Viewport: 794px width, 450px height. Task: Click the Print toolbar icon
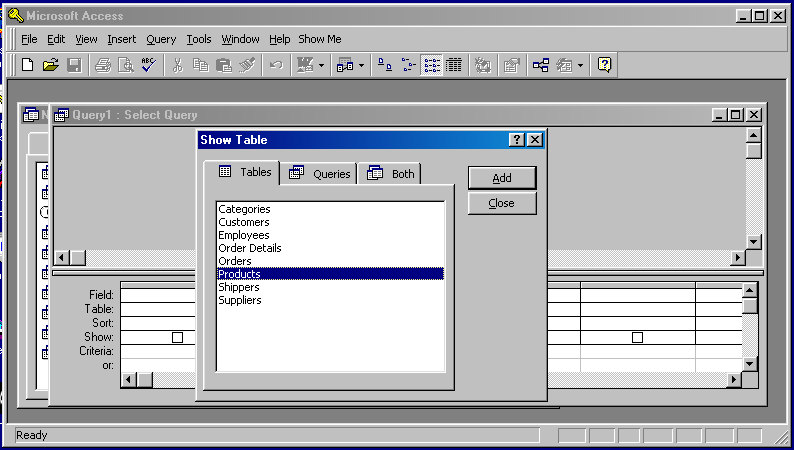click(x=103, y=65)
